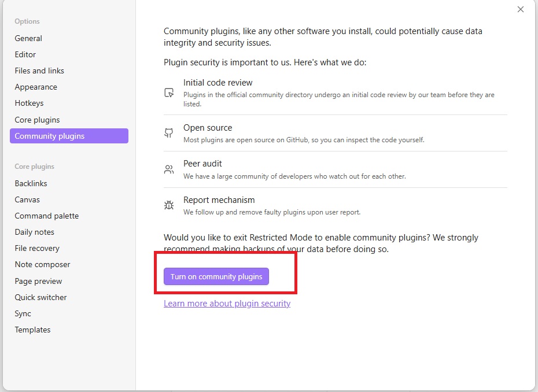Open Templates plugin settings
The height and width of the screenshot is (392, 538).
click(32, 330)
